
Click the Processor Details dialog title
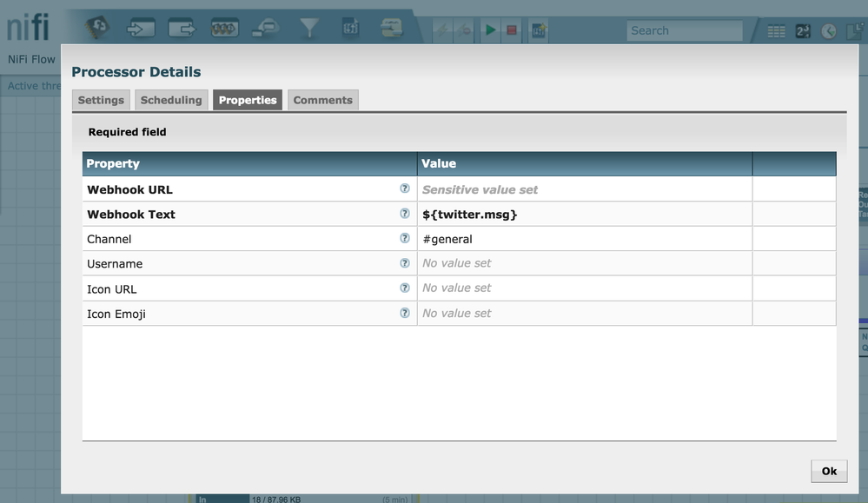pyautogui.click(x=136, y=72)
